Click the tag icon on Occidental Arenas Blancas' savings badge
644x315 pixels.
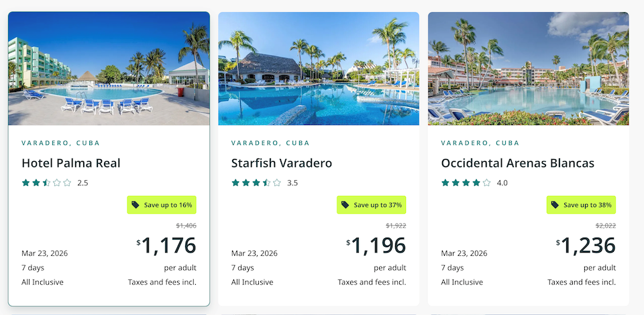(555, 205)
